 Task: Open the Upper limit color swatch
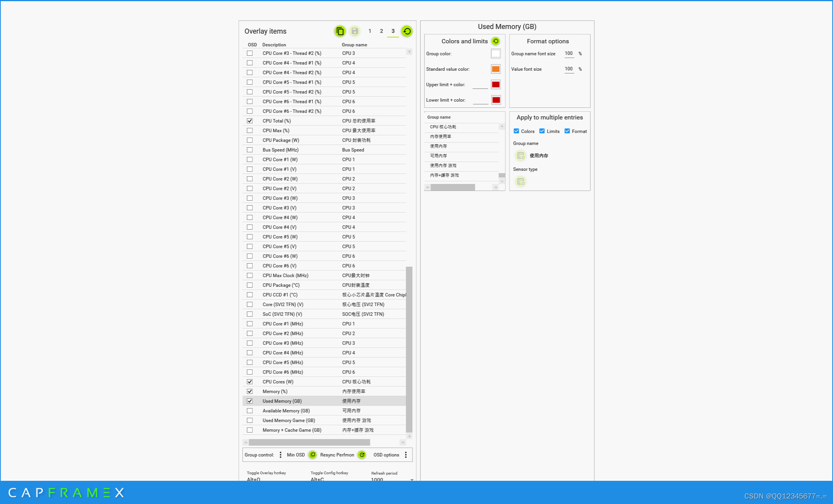(496, 85)
